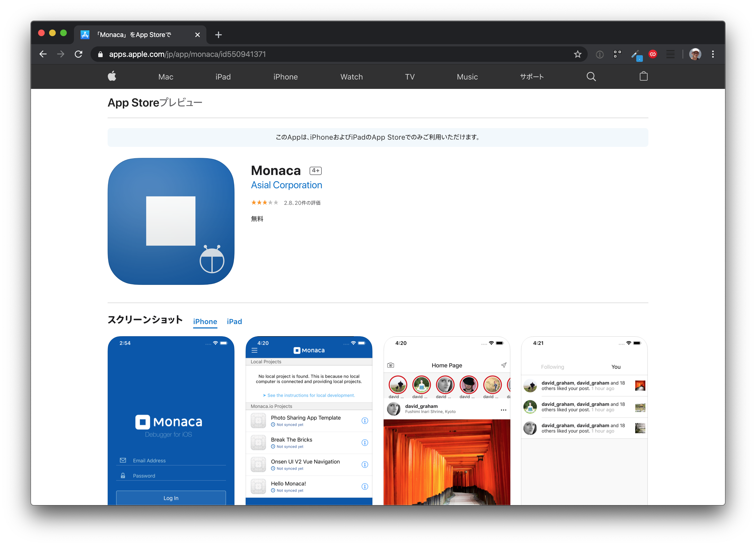This screenshot has height=546, width=756.
Task: Open a new browser tab
Action: 218,35
